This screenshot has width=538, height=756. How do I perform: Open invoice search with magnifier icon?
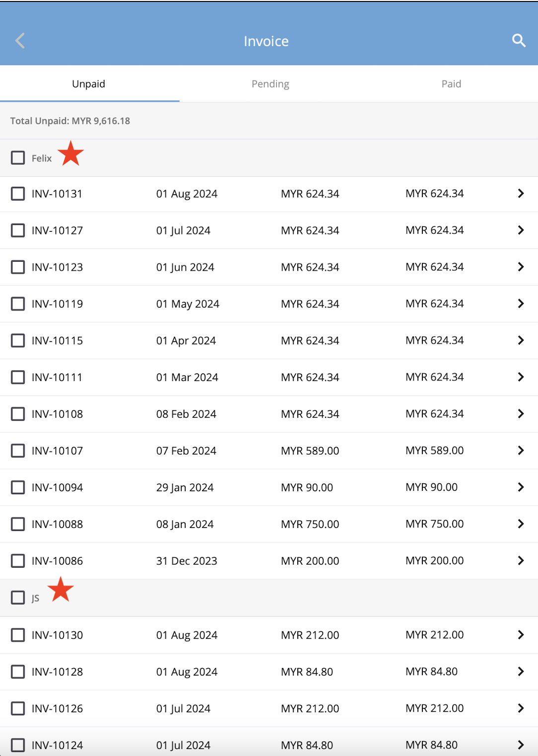[x=519, y=41]
